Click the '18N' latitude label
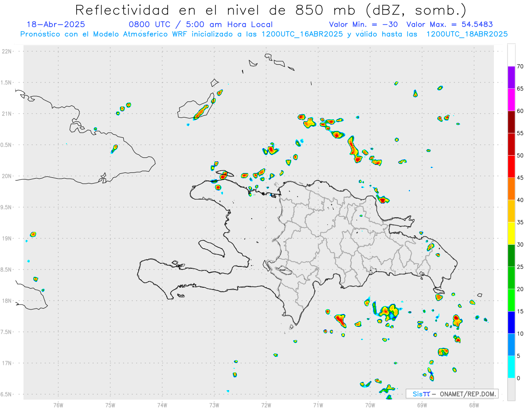This screenshot has height=411, width=532. [8, 301]
